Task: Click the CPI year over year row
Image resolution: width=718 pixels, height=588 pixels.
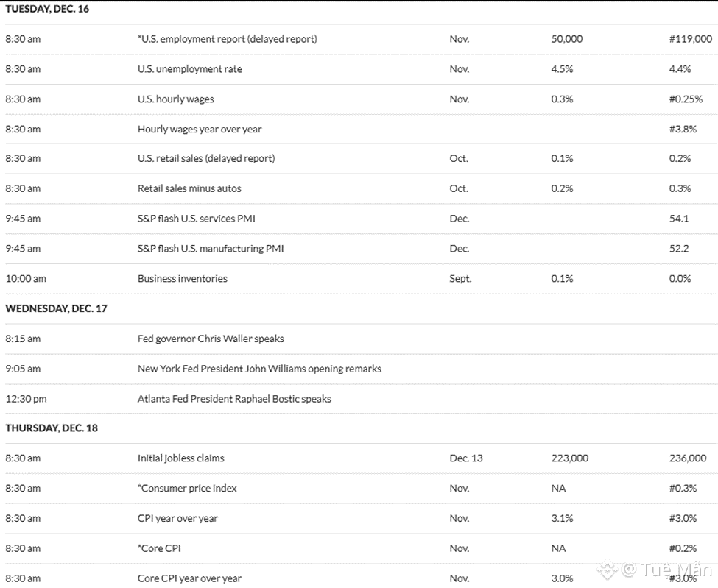Action: pos(177,518)
